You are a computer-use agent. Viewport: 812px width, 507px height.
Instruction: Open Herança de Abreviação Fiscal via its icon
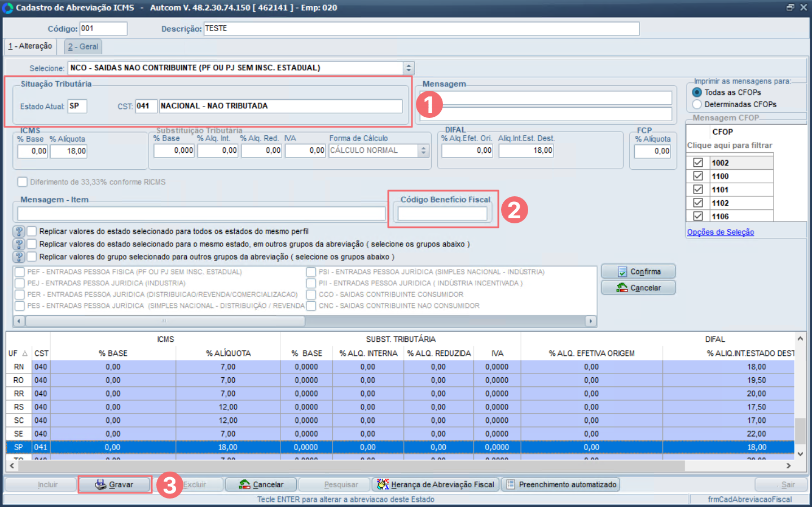coord(383,484)
